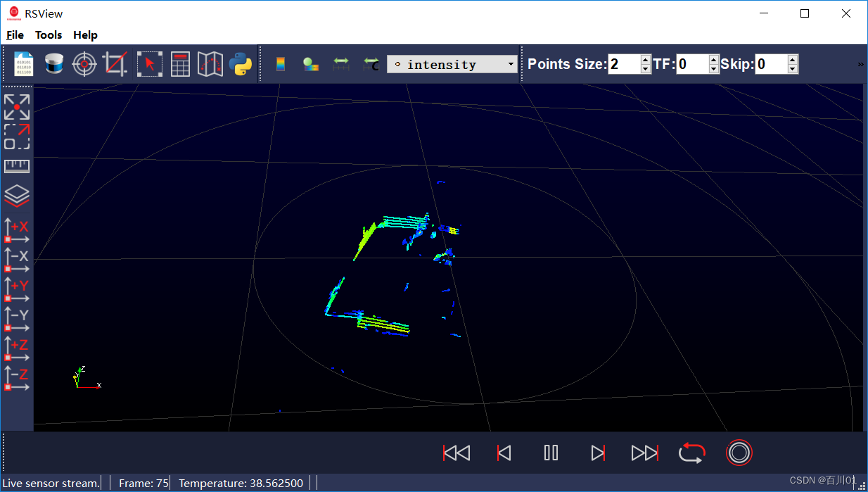
Task: Decrease the TF value with down arrow
Action: tap(714, 69)
